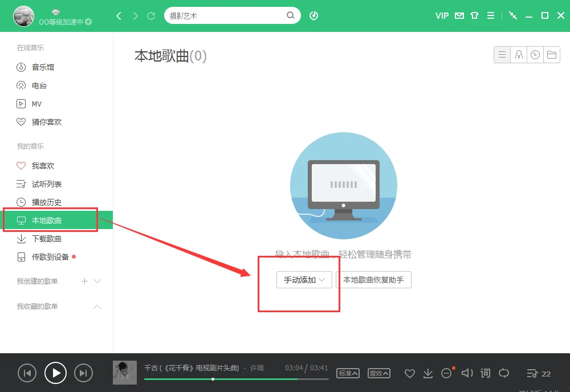
Task: Skip to the next track
Action: (83, 373)
